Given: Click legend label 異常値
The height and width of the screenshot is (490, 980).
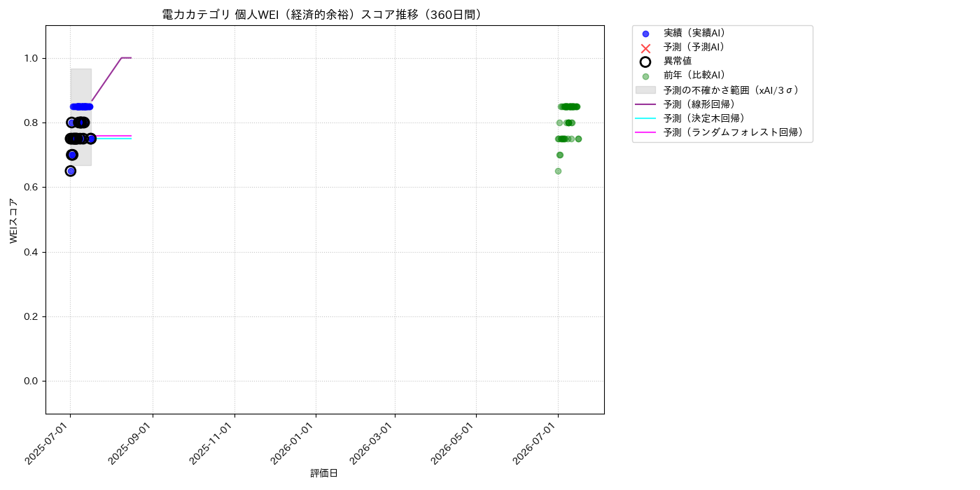Looking at the screenshot, I should tap(678, 61).
